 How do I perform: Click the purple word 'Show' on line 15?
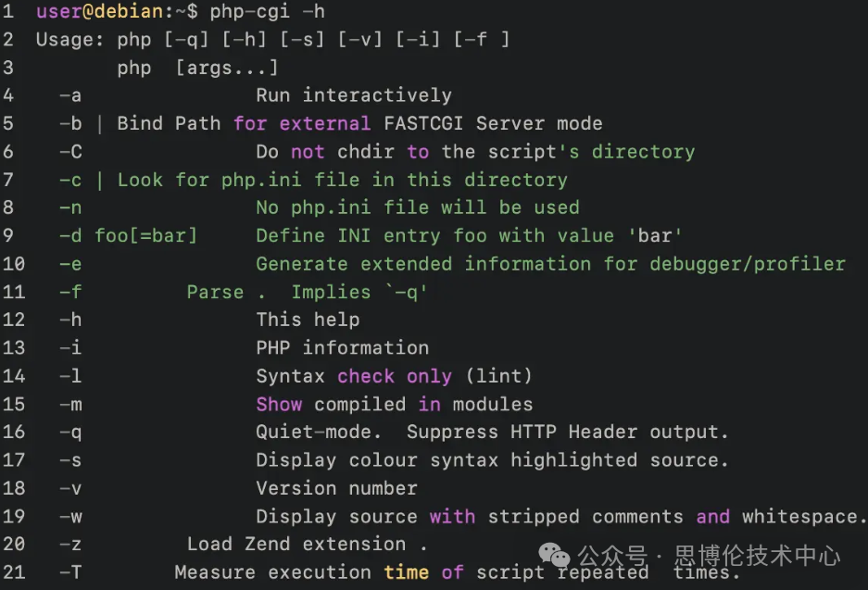(x=279, y=404)
